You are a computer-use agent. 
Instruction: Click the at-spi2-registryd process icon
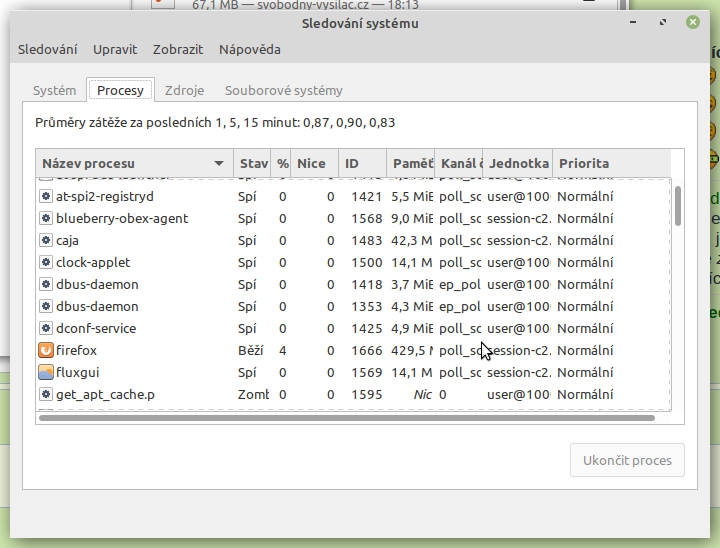click(46, 196)
